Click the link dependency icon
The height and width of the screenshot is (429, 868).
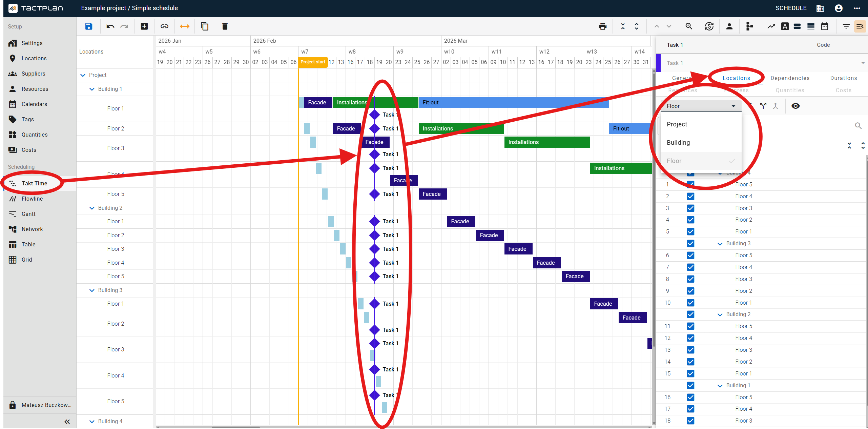(164, 26)
